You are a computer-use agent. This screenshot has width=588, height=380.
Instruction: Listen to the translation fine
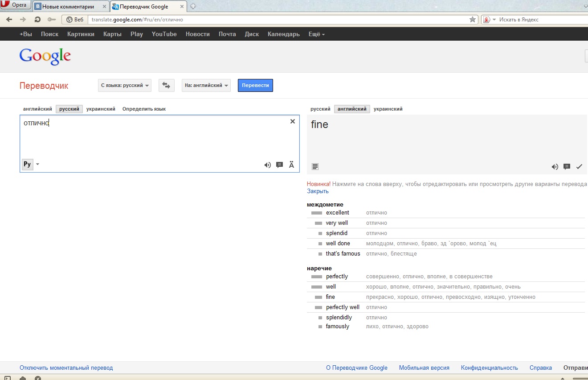click(x=555, y=167)
